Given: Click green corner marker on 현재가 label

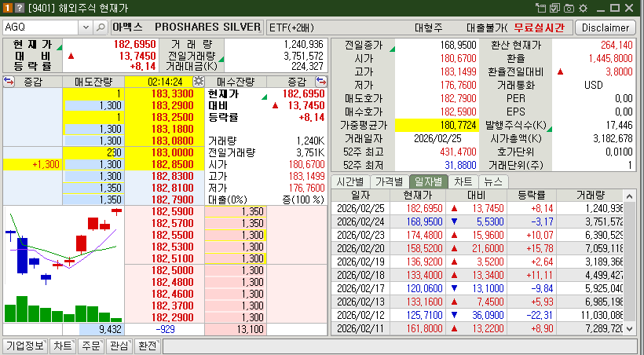Looking at the screenshot, I should (x=60, y=47).
